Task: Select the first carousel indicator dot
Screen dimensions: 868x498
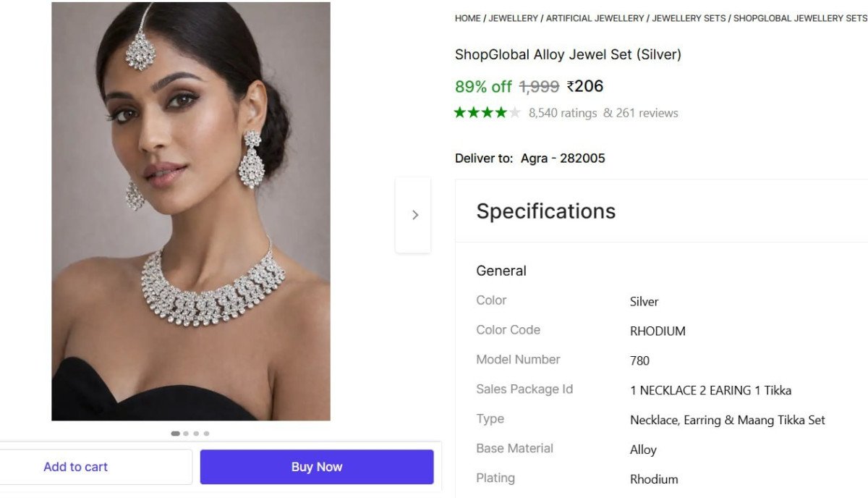Action: coord(176,434)
